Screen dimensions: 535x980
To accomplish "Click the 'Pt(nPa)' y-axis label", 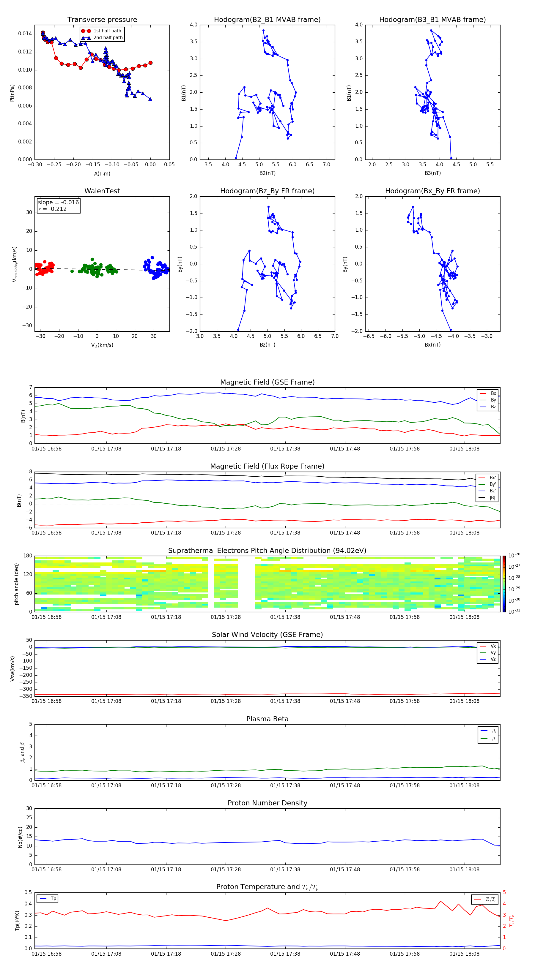I will point(12,93).
